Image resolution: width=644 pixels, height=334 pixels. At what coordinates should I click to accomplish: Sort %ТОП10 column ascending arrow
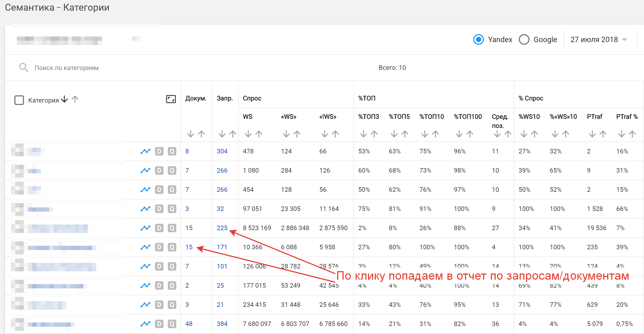tap(435, 134)
